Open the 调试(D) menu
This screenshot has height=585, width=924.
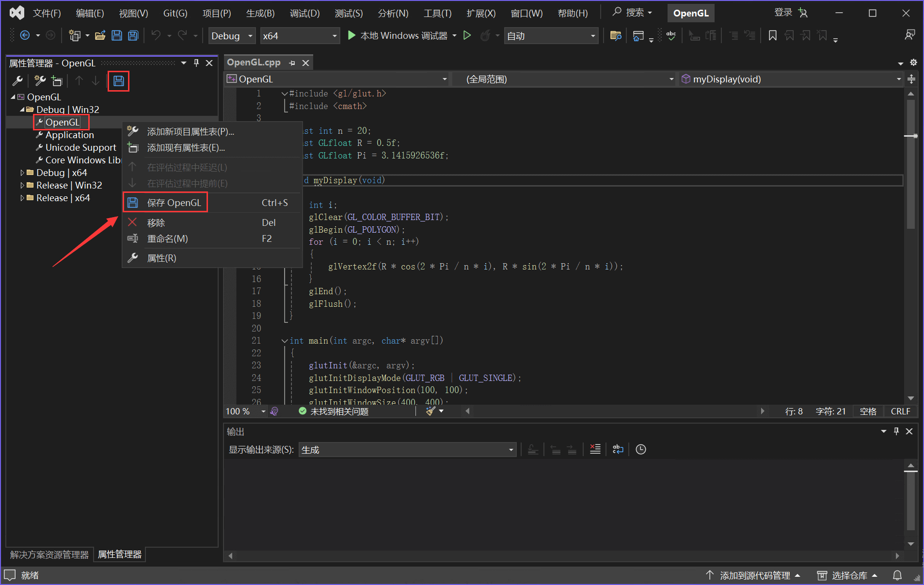point(304,13)
